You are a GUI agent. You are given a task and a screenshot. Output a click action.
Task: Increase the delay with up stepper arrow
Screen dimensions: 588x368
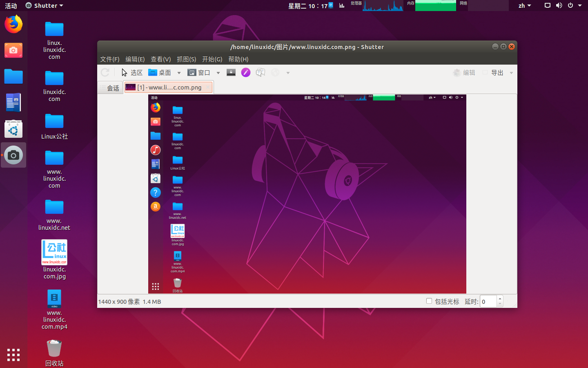pos(500,298)
